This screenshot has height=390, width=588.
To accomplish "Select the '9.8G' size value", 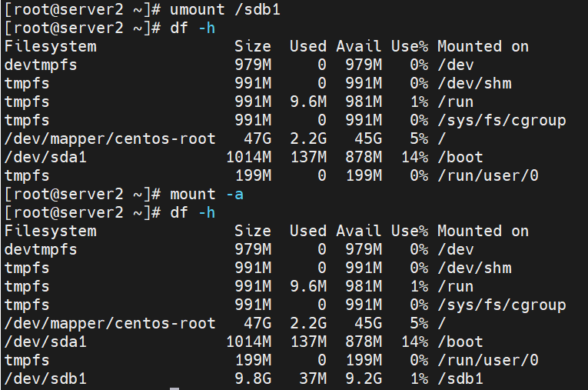I will tap(253, 378).
